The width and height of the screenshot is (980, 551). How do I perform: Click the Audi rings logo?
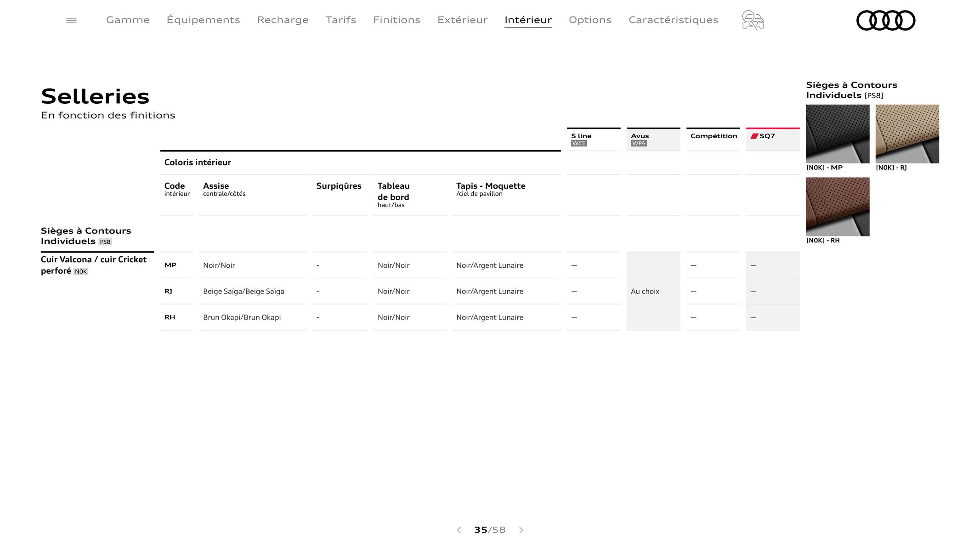tap(886, 20)
